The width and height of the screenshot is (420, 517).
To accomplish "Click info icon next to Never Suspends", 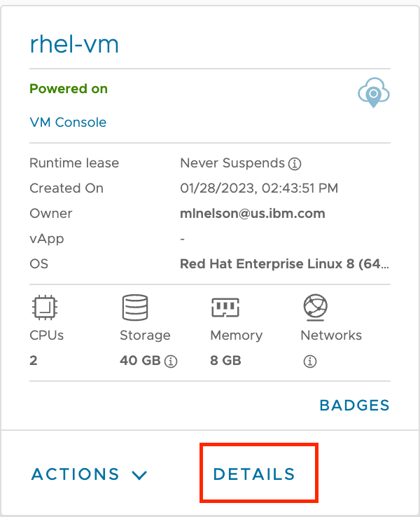I will [295, 163].
